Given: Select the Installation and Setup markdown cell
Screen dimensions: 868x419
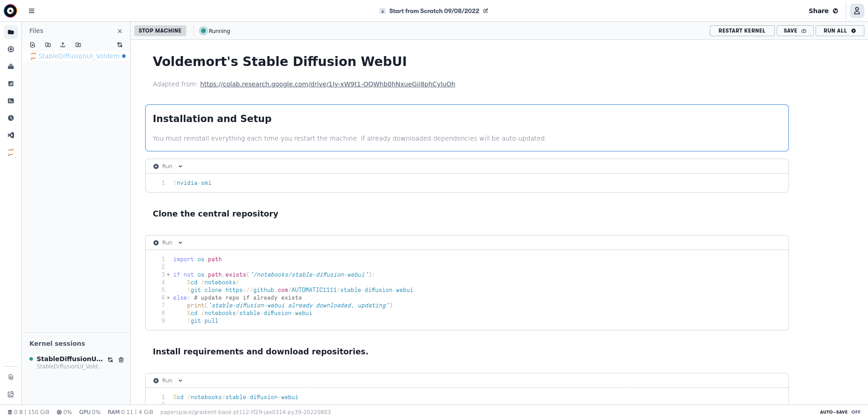Looking at the screenshot, I should [x=467, y=128].
